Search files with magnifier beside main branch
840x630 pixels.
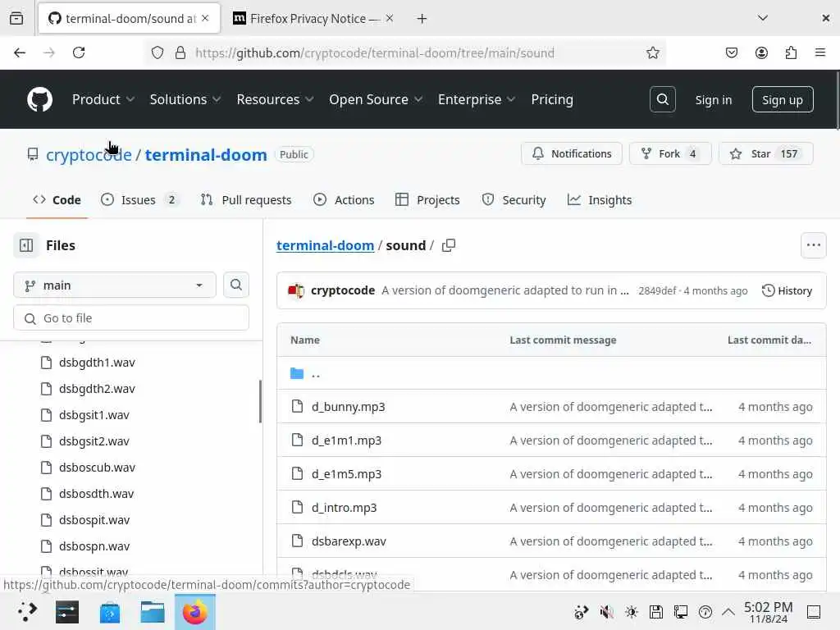235,285
